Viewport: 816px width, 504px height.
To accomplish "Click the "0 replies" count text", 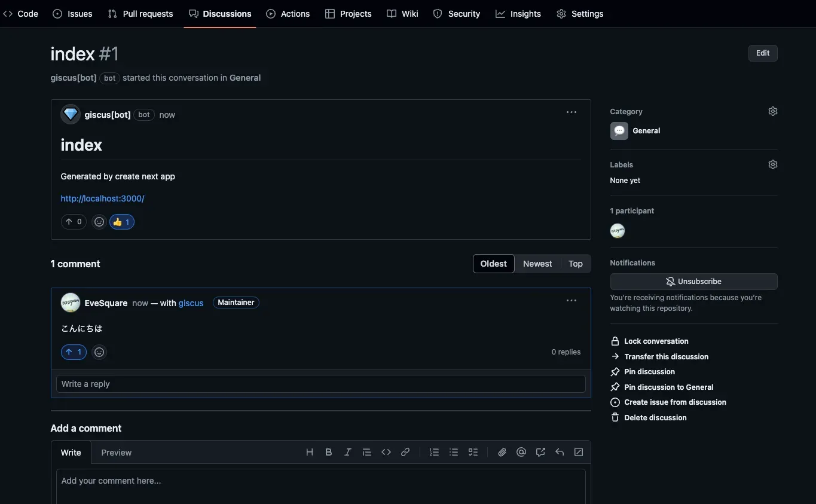I will coord(566,352).
